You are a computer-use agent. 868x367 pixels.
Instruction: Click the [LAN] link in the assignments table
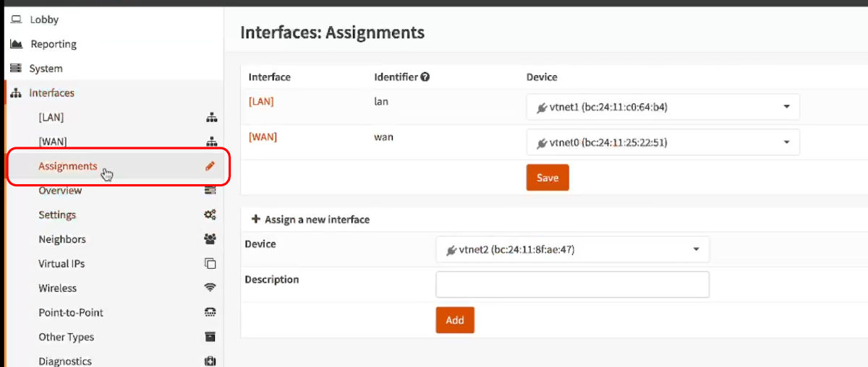(x=261, y=102)
